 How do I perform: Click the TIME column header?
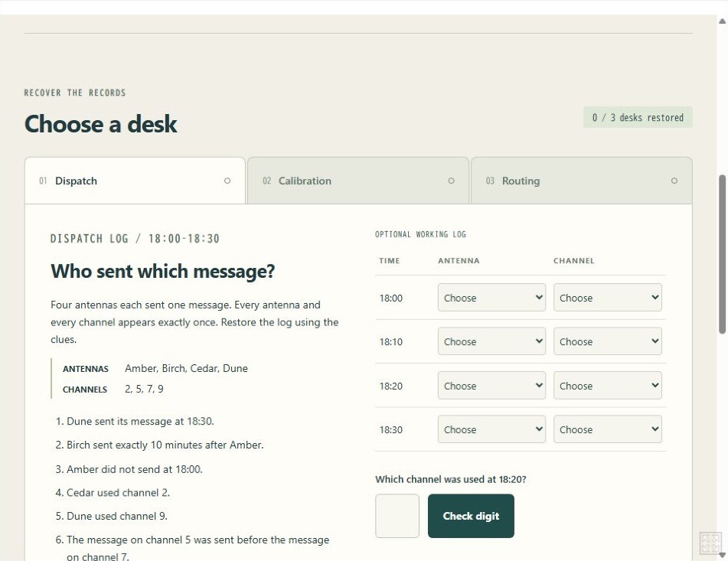pos(389,261)
